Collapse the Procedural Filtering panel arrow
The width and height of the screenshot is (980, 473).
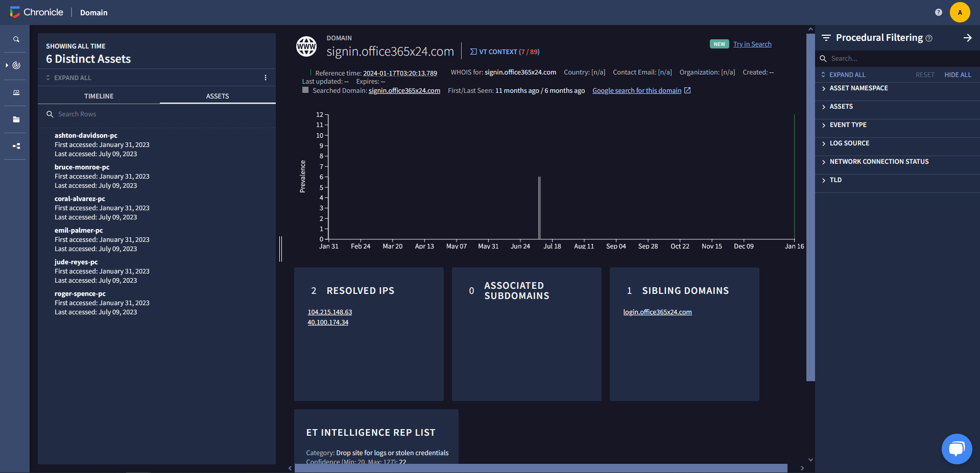(968, 37)
